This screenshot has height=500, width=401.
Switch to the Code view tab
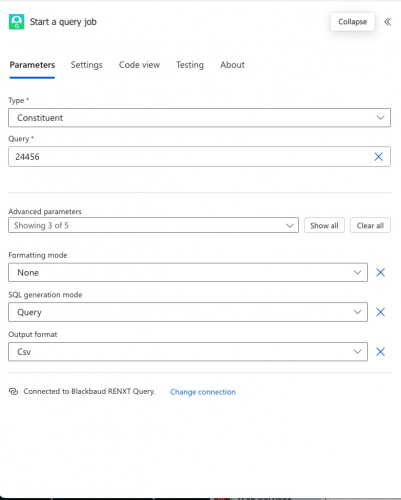(x=139, y=65)
